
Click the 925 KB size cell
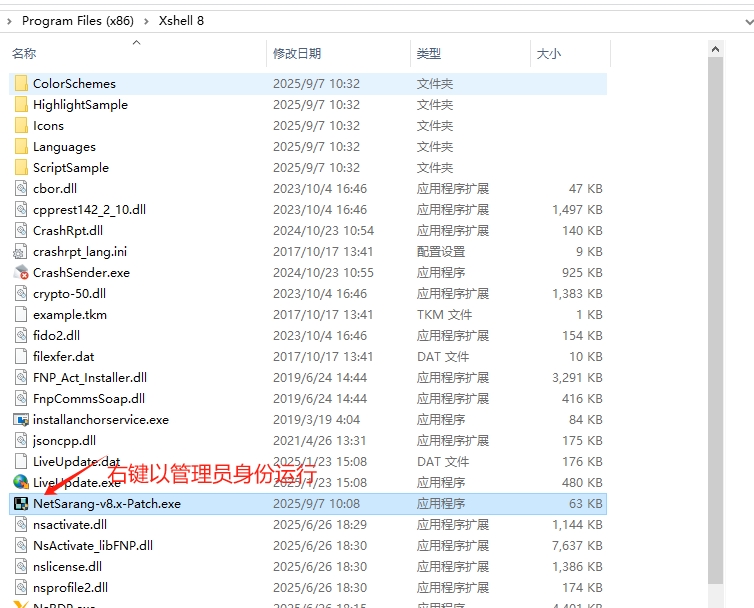582,273
